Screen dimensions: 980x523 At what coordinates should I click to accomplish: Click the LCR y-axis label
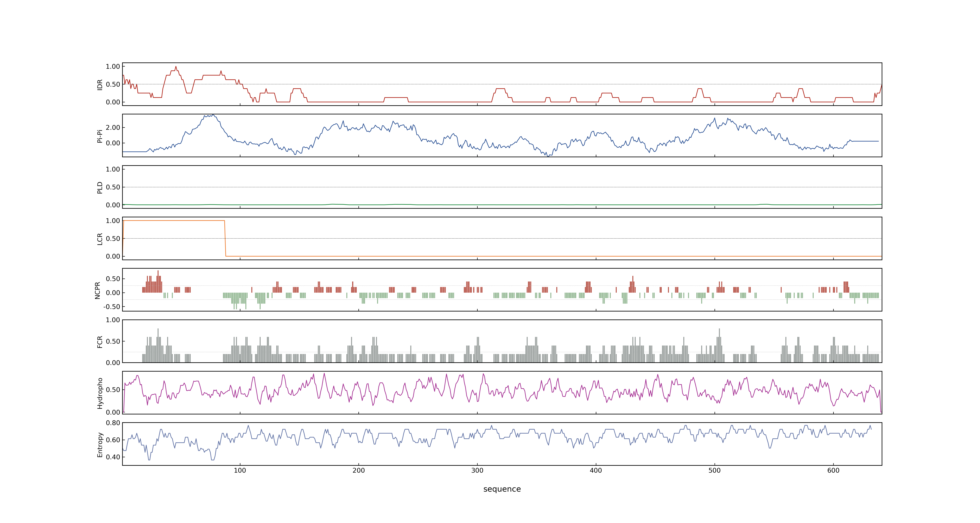100,239
